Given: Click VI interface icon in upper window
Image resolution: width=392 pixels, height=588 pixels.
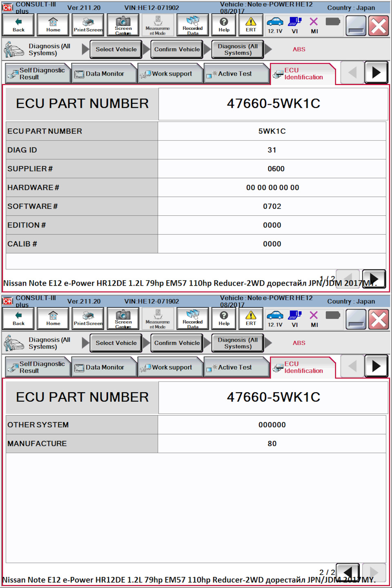Looking at the screenshot, I should click(x=295, y=25).
